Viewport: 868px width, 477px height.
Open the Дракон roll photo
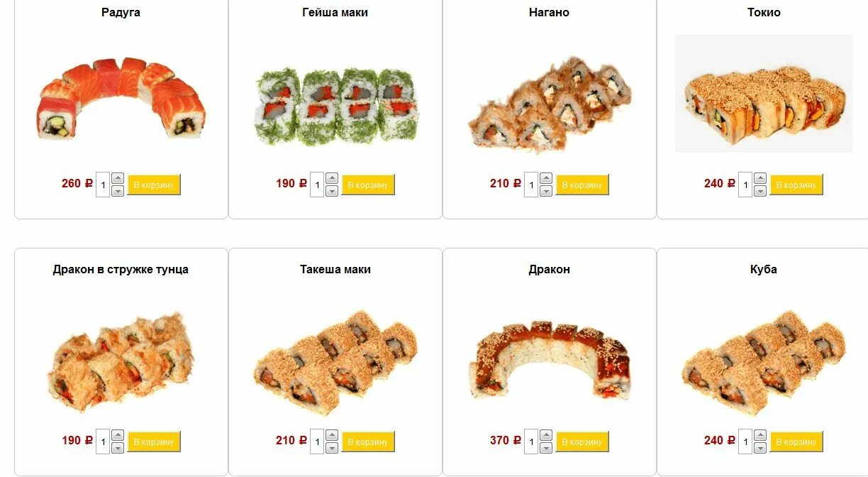click(x=550, y=361)
